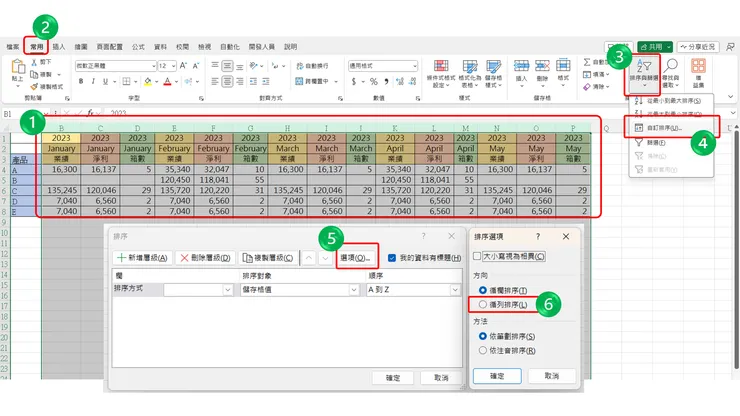The image size is (740, 416).
Task: Select Phonetic order (依注音排序) radio
Action: tap(482, 350)
